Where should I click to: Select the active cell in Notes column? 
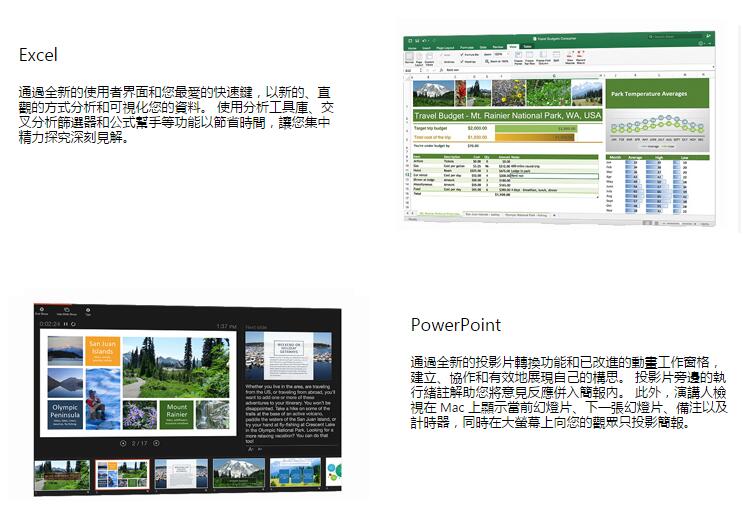tap(554, 176)
